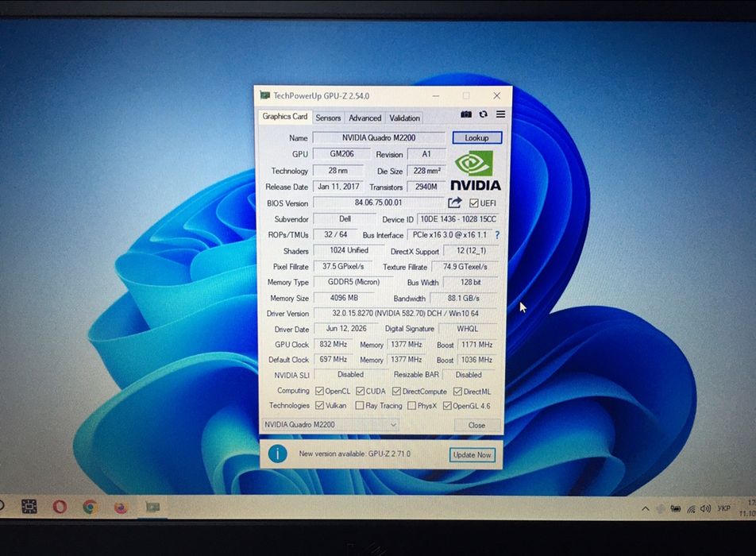Click the battery tray icon

(676, 509)
